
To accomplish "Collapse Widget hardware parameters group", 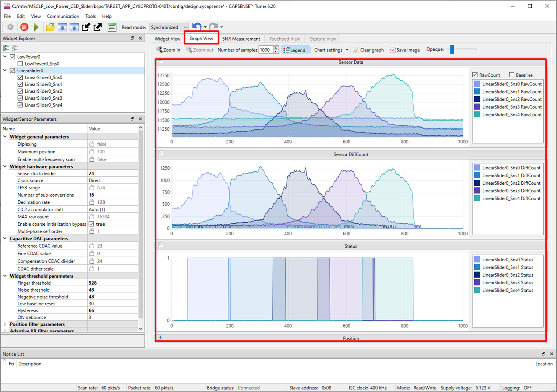I will pos(5,167).
